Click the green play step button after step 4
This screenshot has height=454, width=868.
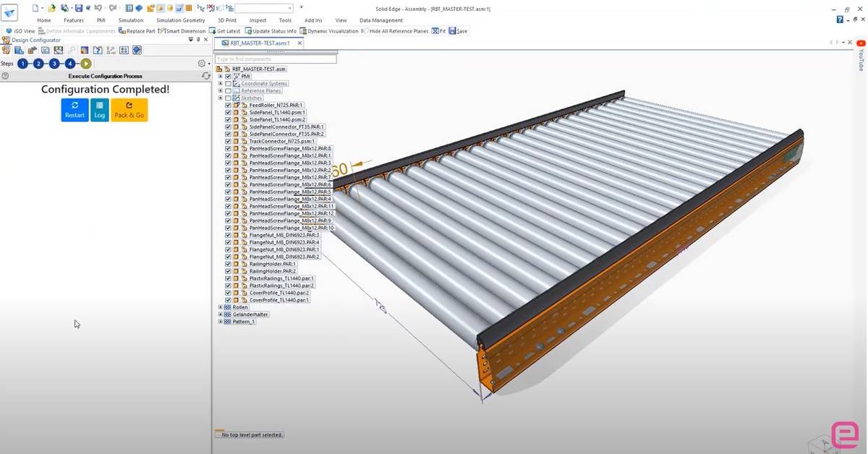tap(85, 64)
